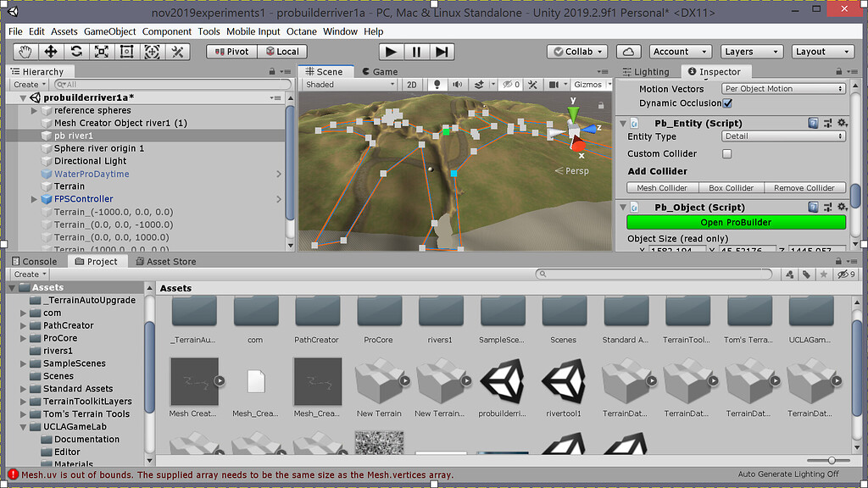Expand the FPSController in the Hierarchy
868x488 pixels.
pyautogui.click(x=33, y=198)
